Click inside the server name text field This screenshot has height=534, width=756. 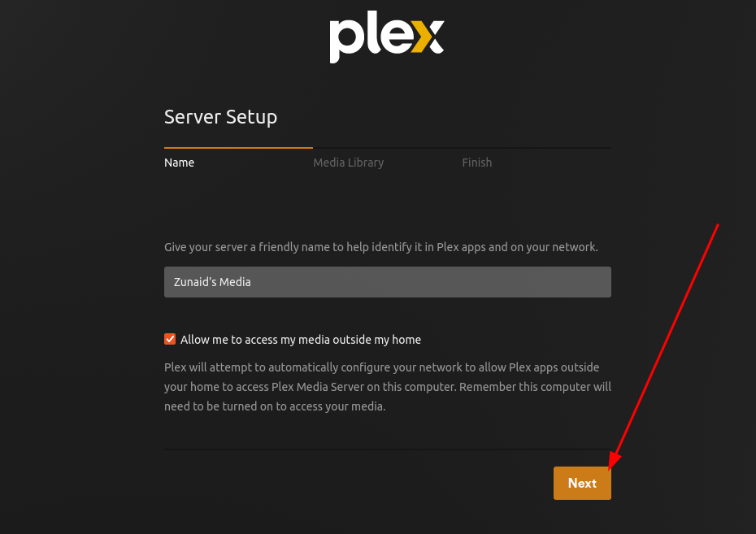[388, 282]
